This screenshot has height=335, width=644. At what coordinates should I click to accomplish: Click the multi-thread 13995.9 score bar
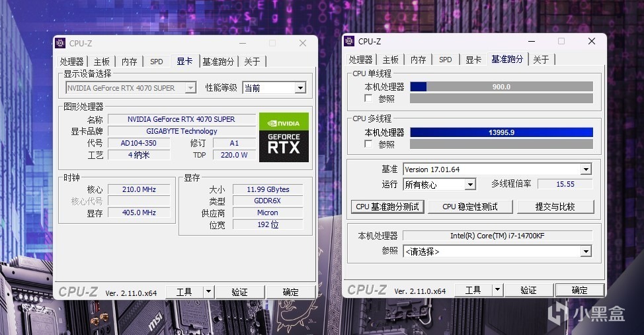pyautogui.click(x=501, y=132)
